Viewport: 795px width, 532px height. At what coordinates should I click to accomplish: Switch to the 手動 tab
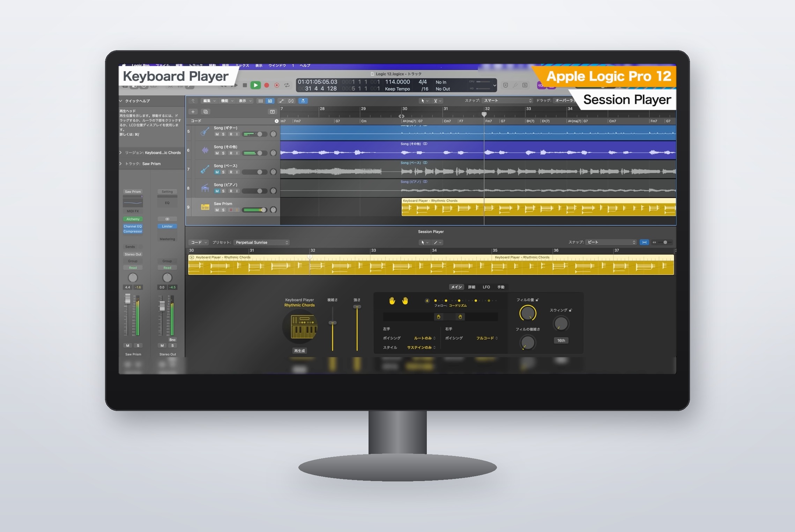click(501, 287)
